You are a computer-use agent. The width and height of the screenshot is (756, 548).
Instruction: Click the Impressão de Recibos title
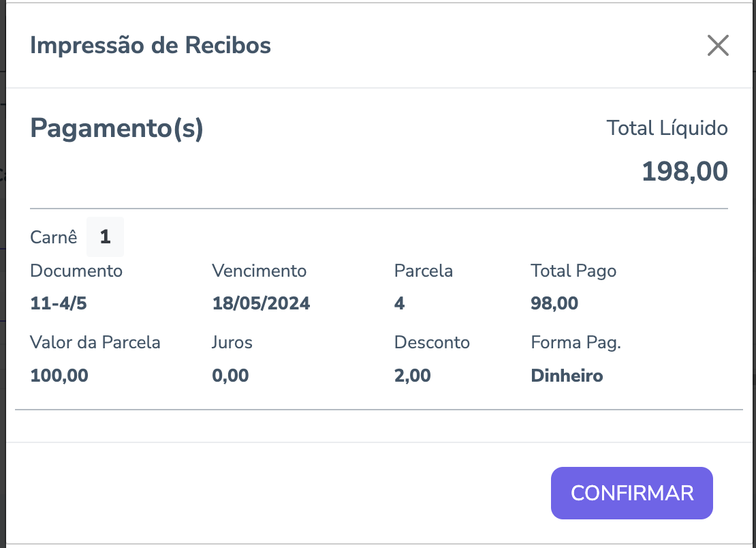151,46
